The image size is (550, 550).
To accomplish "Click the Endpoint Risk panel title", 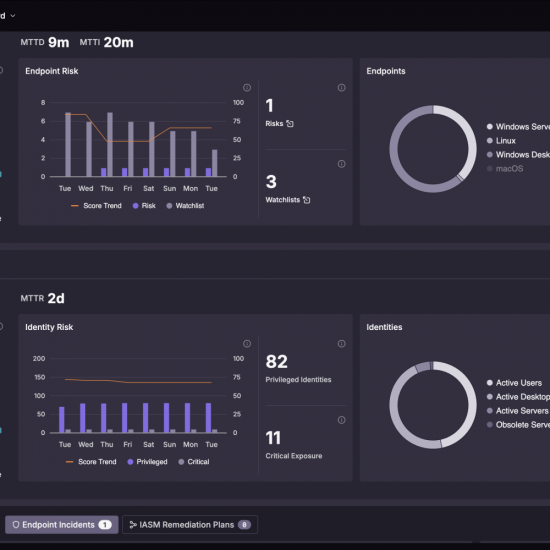I will (52, 71).
